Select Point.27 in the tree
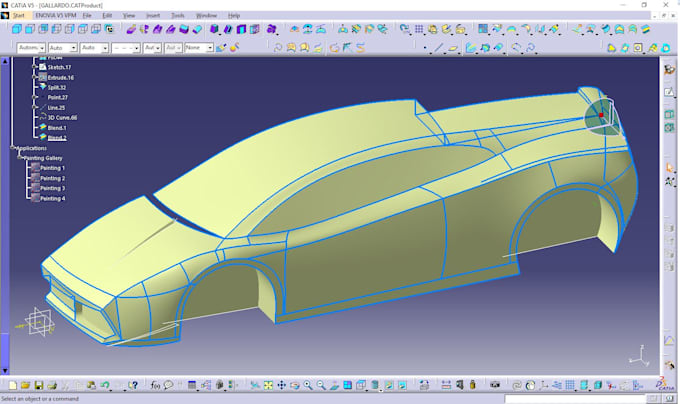This screenshot has height=404, width=680. tap(58, 98)
